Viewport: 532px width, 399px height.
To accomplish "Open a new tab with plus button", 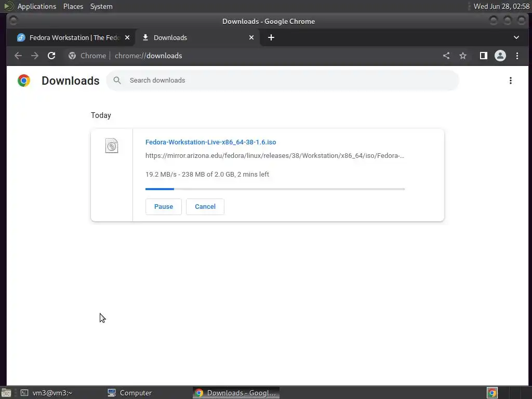I will tap(271, 37).
